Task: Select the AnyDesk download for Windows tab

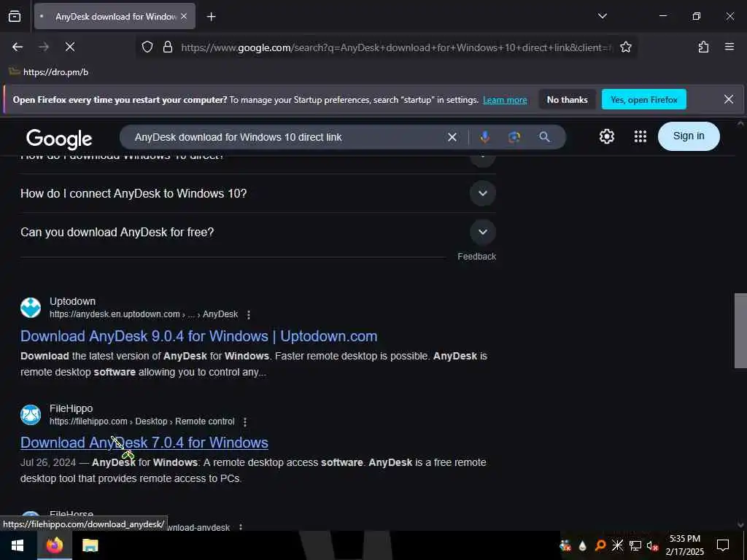Action: [115, 16]
